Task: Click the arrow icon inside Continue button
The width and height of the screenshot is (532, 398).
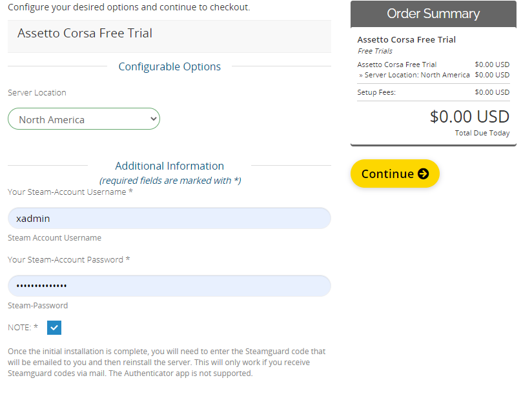Action: pos(423,174)
